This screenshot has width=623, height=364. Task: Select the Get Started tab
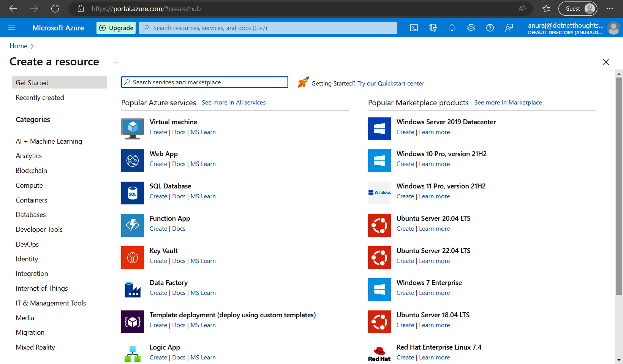click(x=59, y=82)
